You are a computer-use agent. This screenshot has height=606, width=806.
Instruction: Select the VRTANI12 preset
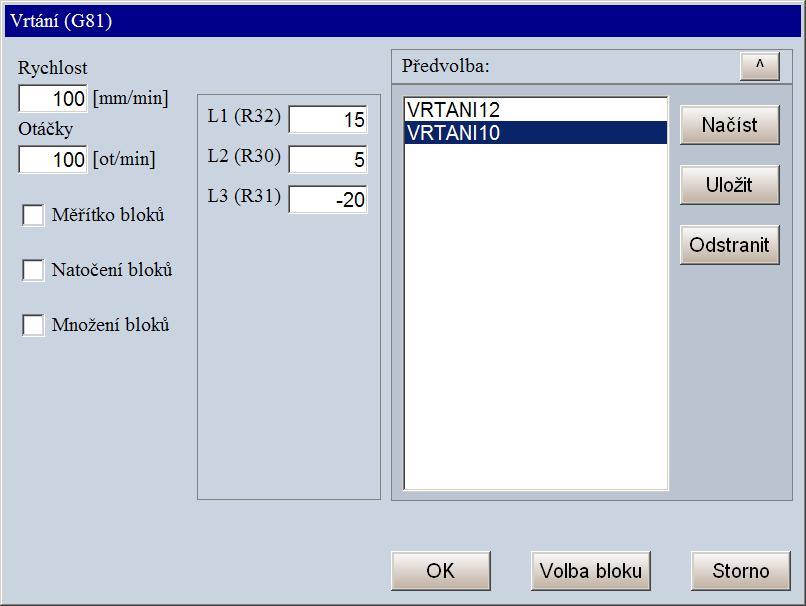point(536,109)
